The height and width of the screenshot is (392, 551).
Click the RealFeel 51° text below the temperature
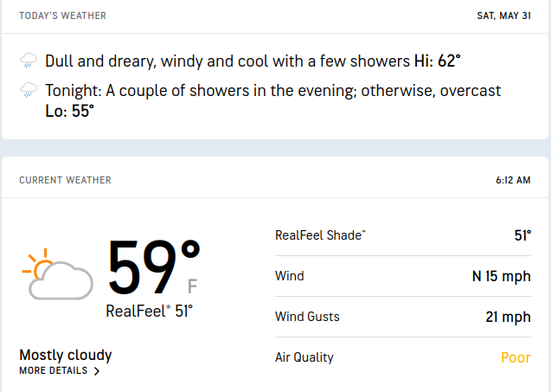[x=149, y=312]
